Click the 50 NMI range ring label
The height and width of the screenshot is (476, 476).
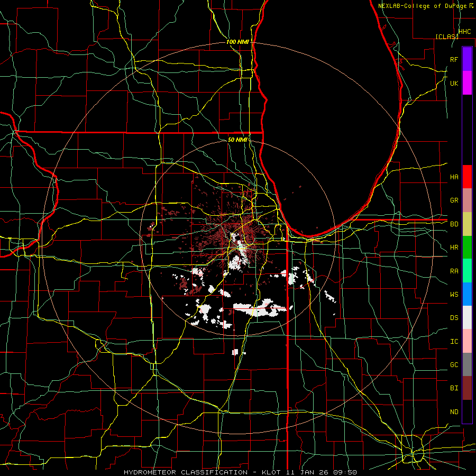pos(237,140)
